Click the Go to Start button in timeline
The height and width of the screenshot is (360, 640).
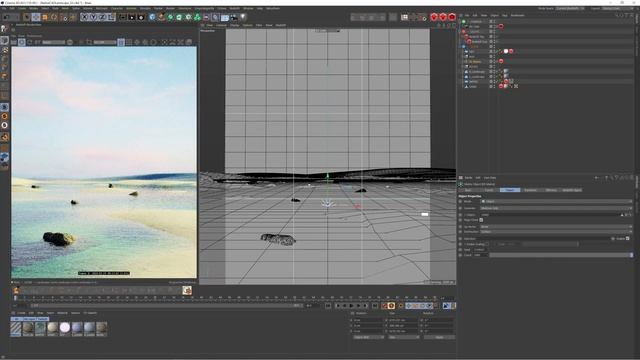[328, 306]
